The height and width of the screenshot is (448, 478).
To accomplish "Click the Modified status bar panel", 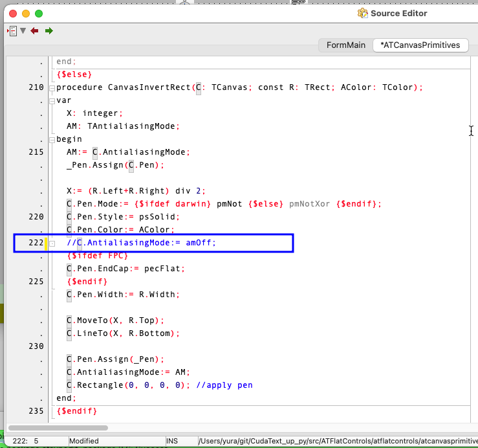I will click(x=116, y=441).
